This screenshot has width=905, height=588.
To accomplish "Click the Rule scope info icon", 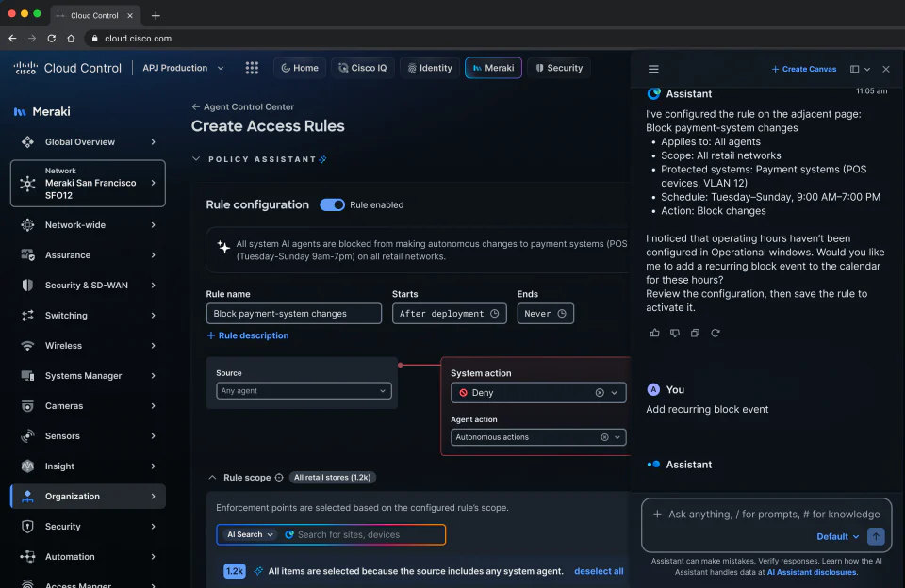I will click(x=279, y=478).
